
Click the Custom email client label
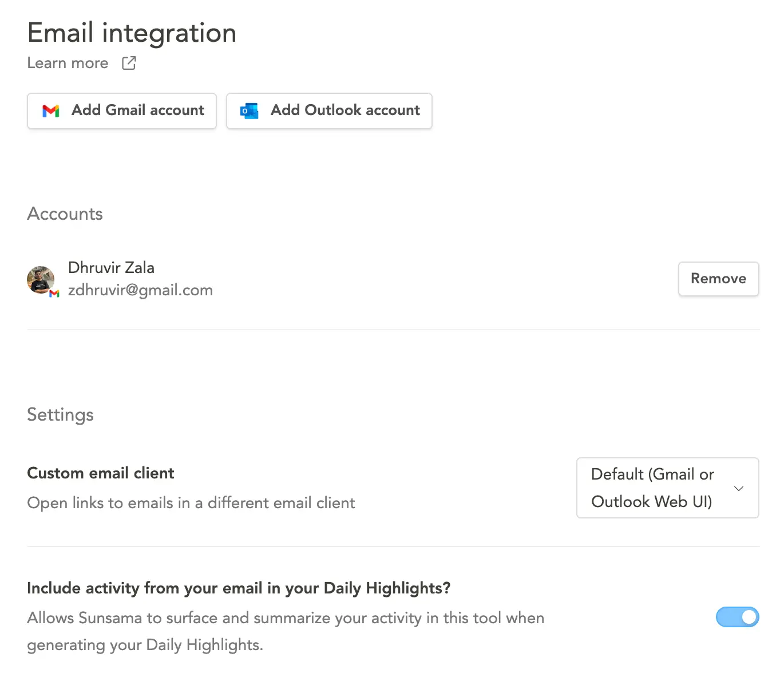[100, 473]
